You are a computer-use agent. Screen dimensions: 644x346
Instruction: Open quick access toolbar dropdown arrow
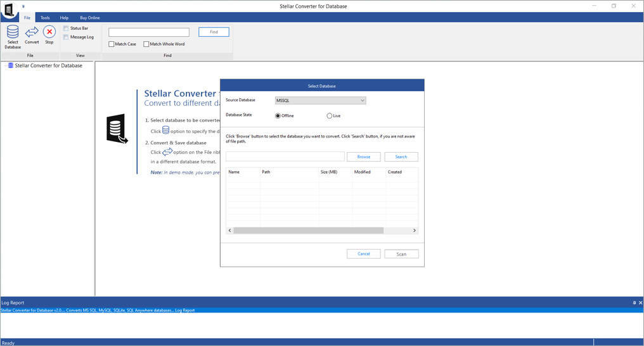click(x=23, y=6)
